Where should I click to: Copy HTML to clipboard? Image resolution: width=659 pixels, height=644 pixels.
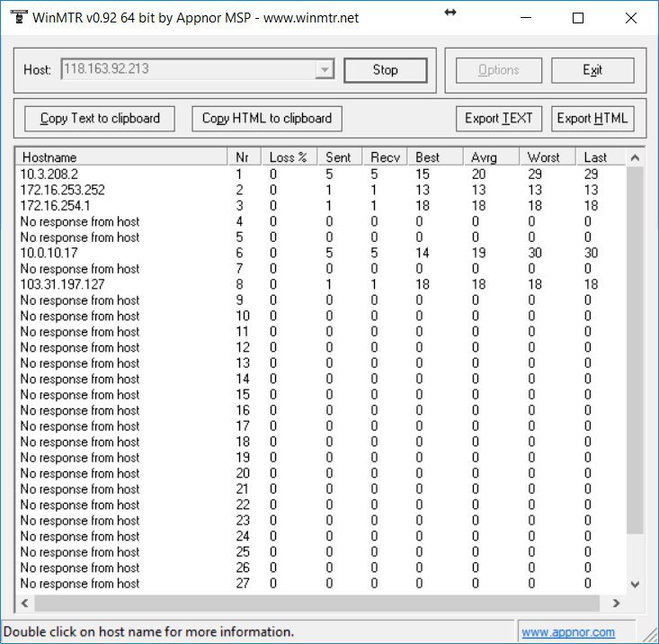tap(267, 119)
